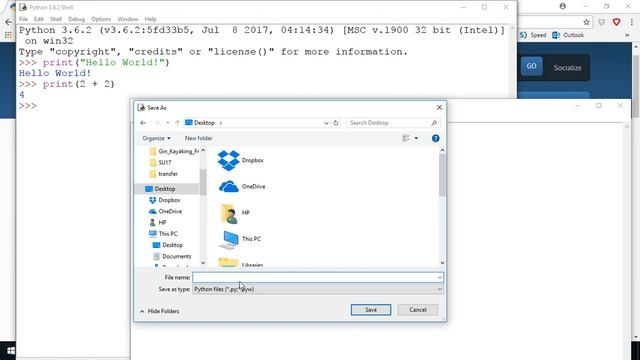This screenshot has height=360, width=640.
Task: Expand the File name dropdown arrow
Action: (440, 278)
